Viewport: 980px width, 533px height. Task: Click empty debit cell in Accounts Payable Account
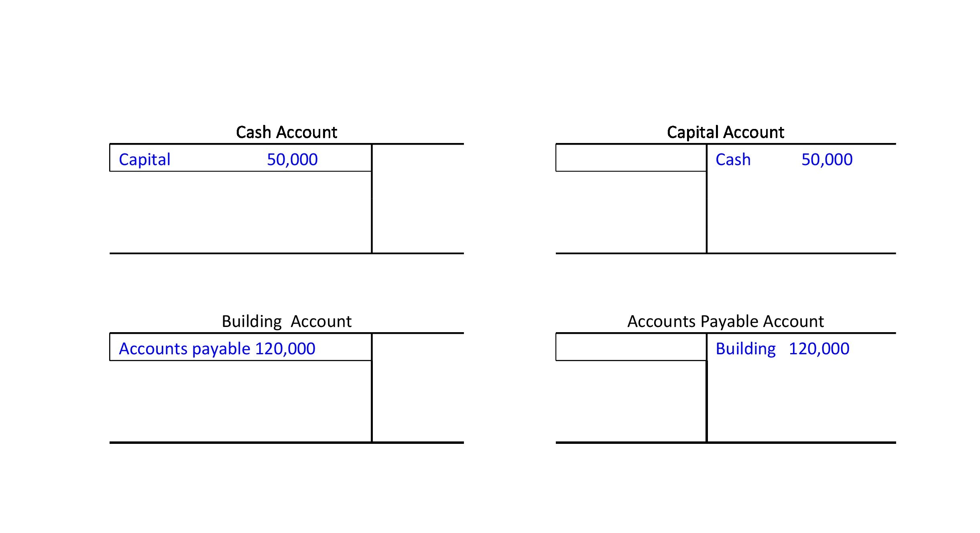click(x=631, y=347)
